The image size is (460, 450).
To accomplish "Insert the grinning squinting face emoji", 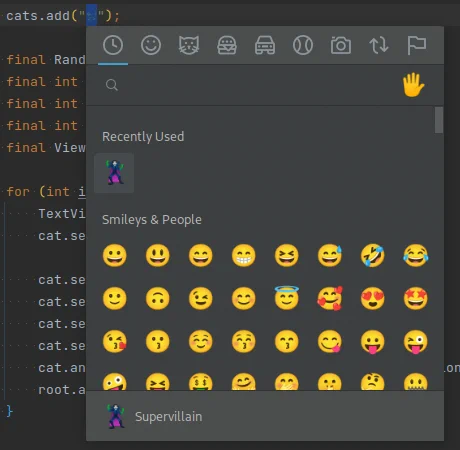I will (x=287, y=256).
